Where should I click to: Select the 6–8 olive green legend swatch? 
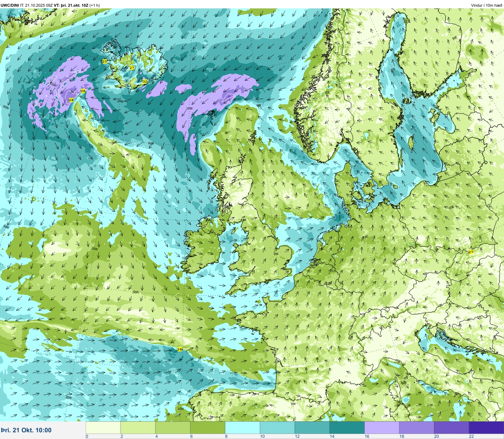pos(208,428)
